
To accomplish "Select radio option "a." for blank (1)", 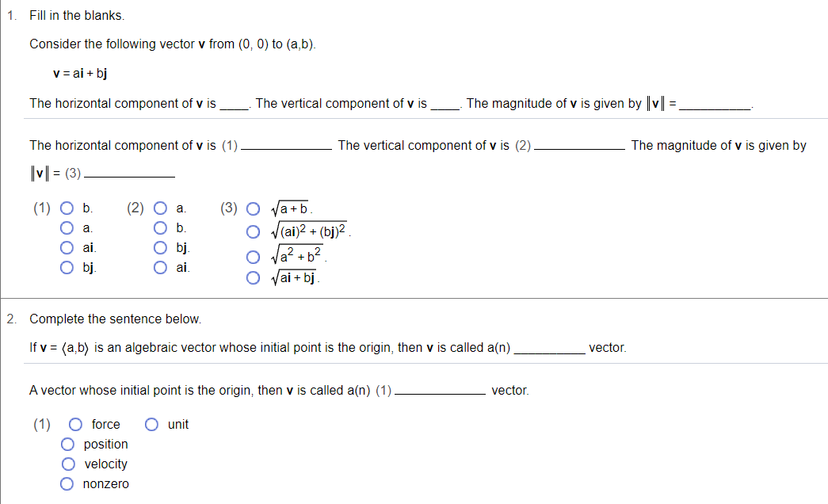I will pyautogui.click(x=66, y=228).
